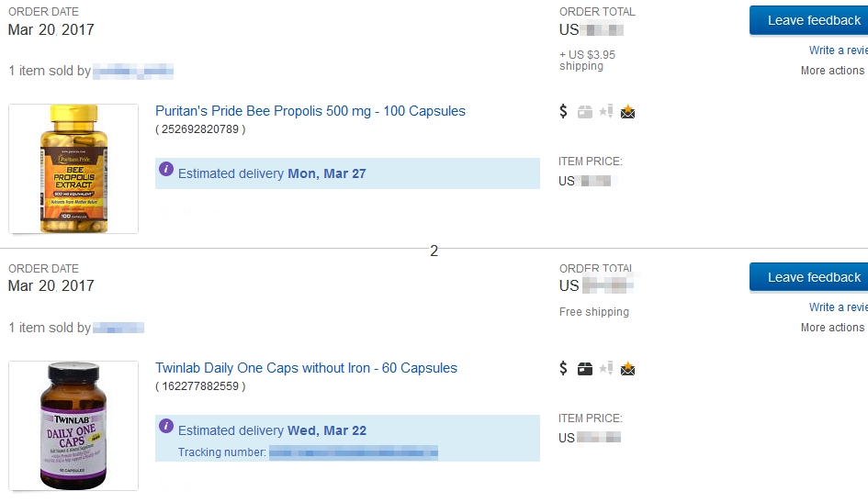Expand More actions for the Bee Propolis order

[x=832, y=71]
